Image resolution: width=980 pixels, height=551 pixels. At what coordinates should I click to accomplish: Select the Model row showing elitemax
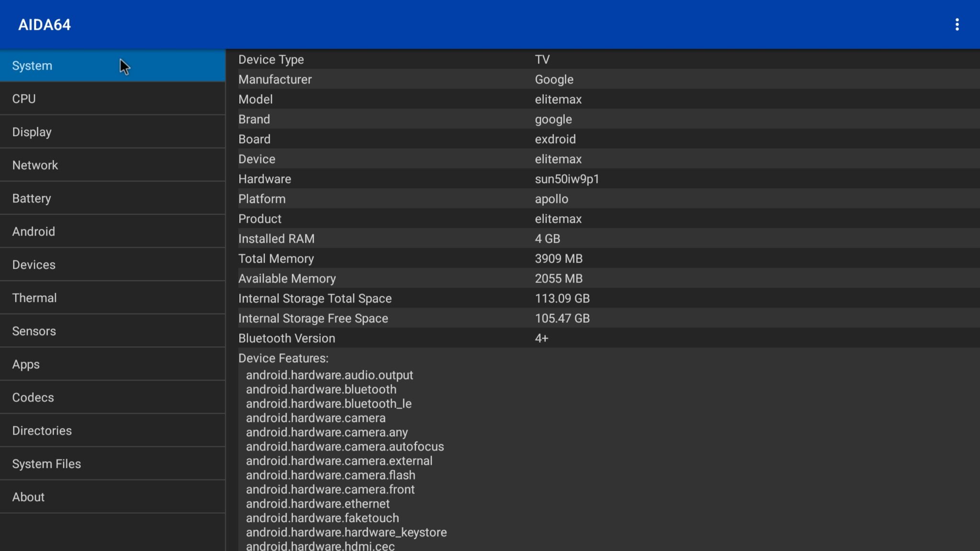pyautogui.click(x=558, y=99)
